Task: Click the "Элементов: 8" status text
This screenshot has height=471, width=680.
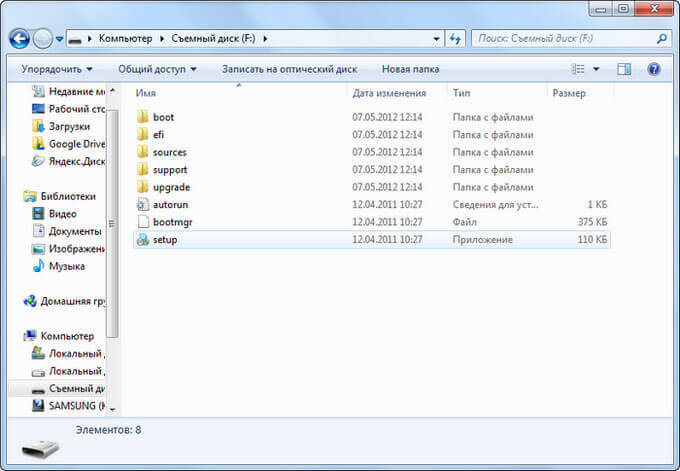Action: [x=108, y=430]
